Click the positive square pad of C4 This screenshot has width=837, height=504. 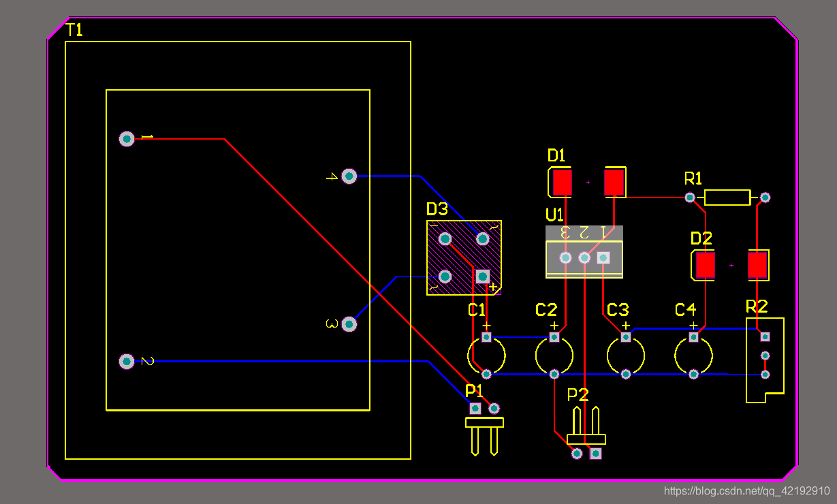click(693, 337)
